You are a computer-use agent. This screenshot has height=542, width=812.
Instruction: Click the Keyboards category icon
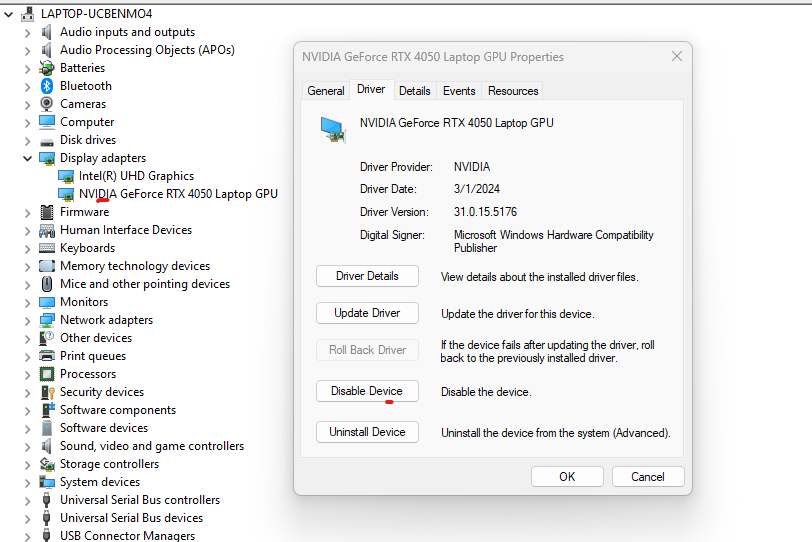(x=47, y=248)
